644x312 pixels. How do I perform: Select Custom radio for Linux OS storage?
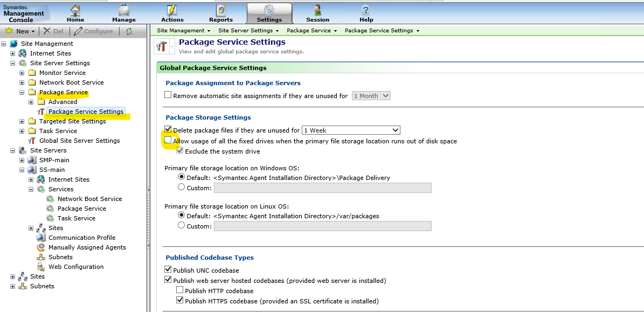click(x=181, y=225)
